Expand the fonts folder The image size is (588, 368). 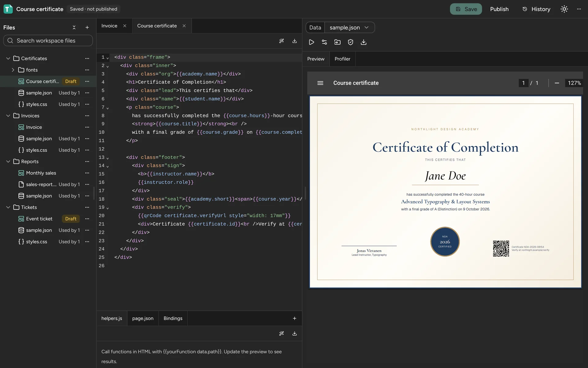(13, 70)
